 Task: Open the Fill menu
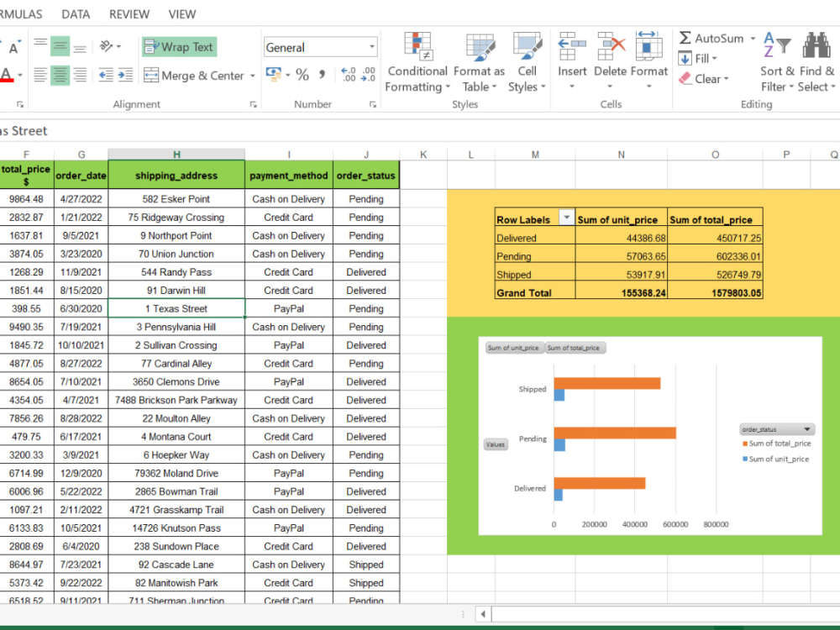697,59
